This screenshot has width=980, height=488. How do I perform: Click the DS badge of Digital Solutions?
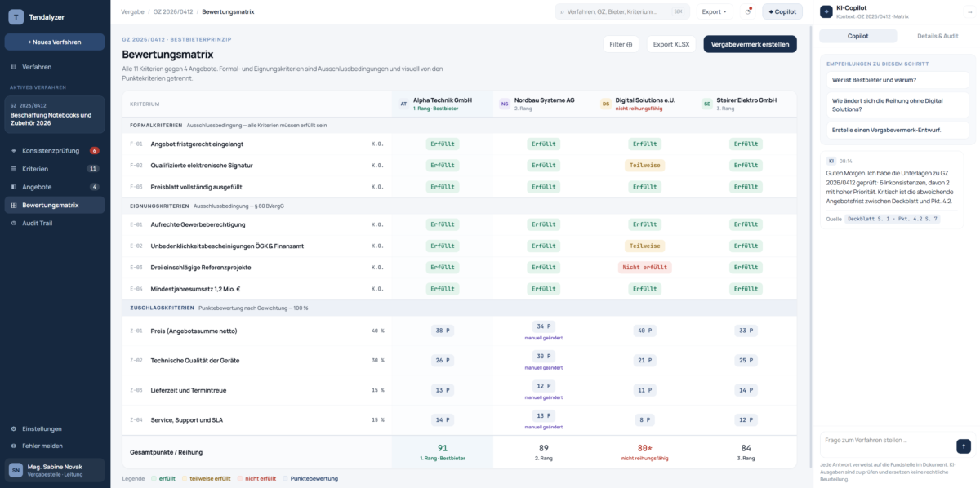(x=606, y=104)
